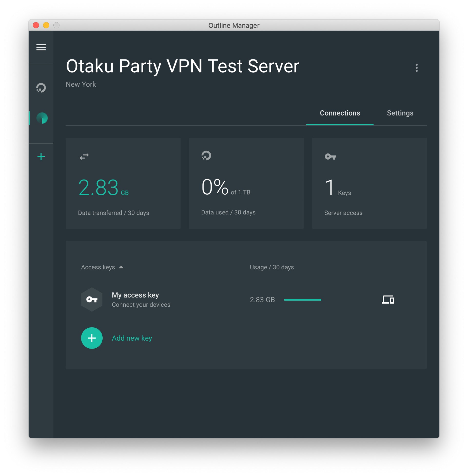Click the 2.83 GB usage progress bar

(x=302, y=300)
